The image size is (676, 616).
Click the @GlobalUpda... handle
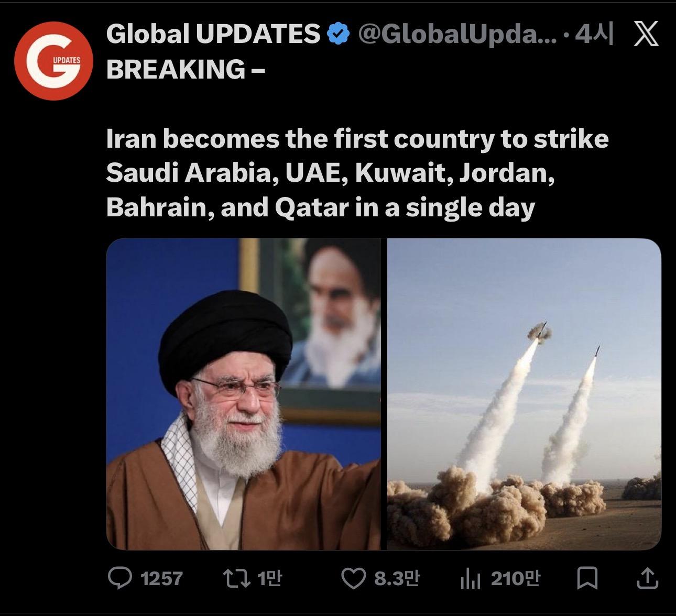tap(457, 35)
